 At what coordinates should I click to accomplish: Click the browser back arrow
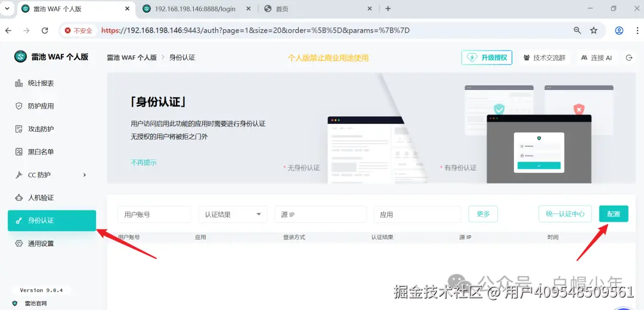pyautogui.click(x=8, y=30)
